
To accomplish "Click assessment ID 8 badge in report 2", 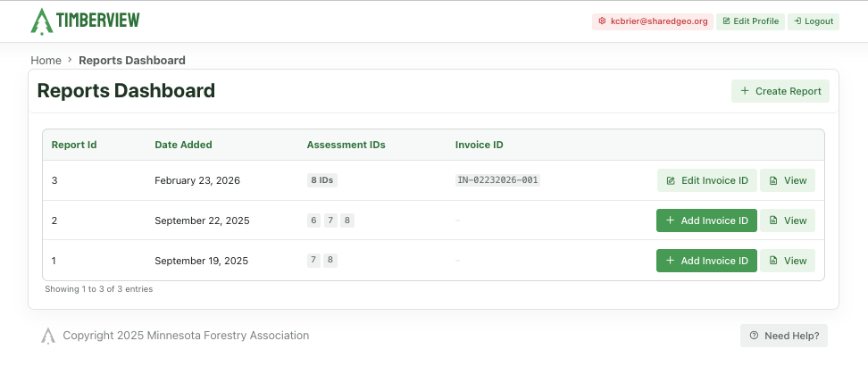I will (x=347, y=220).
